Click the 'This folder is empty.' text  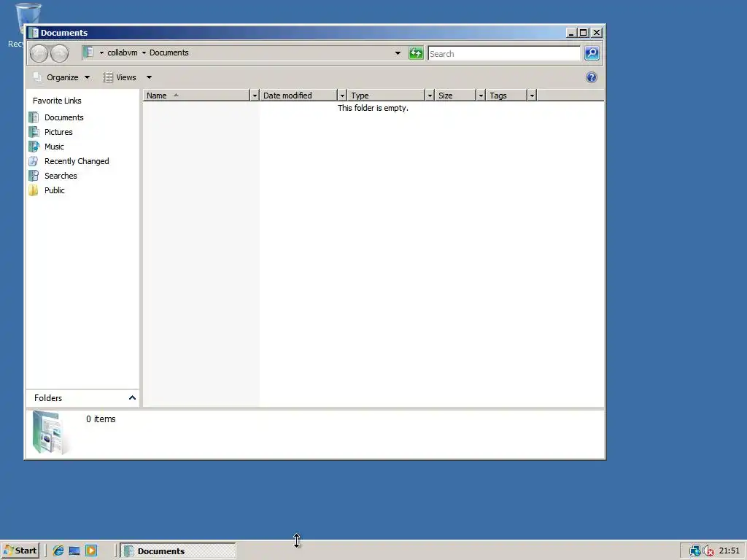click(x=373, y=108)
